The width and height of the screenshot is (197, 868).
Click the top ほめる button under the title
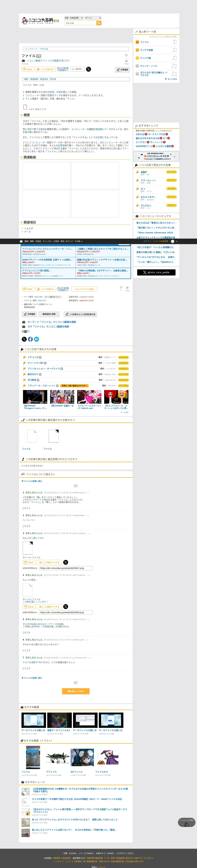click(28, 69)
